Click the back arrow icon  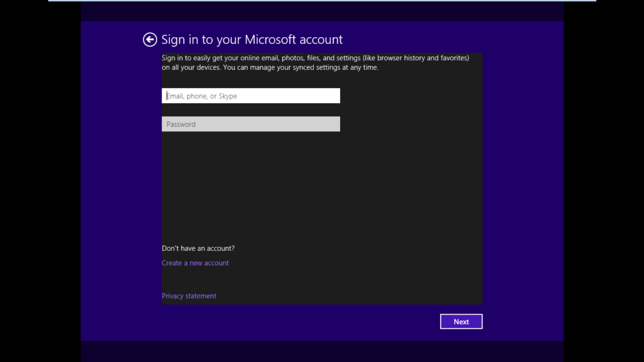click(150, 40)
